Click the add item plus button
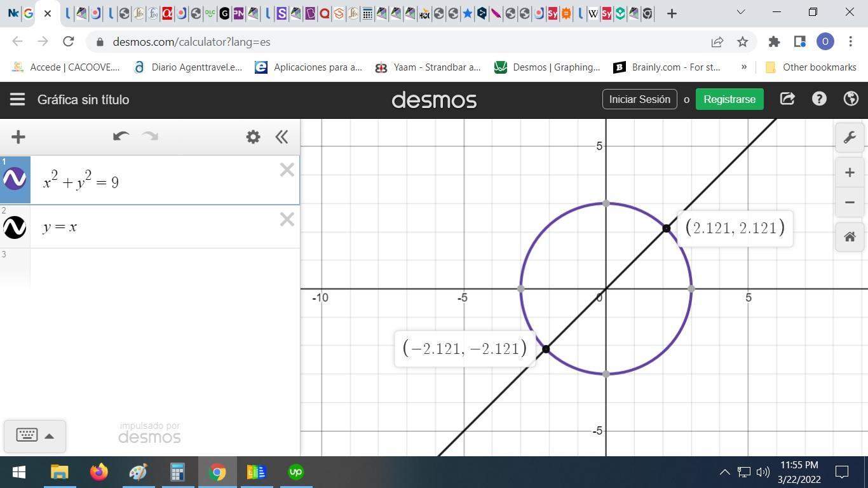 point(18,137)
